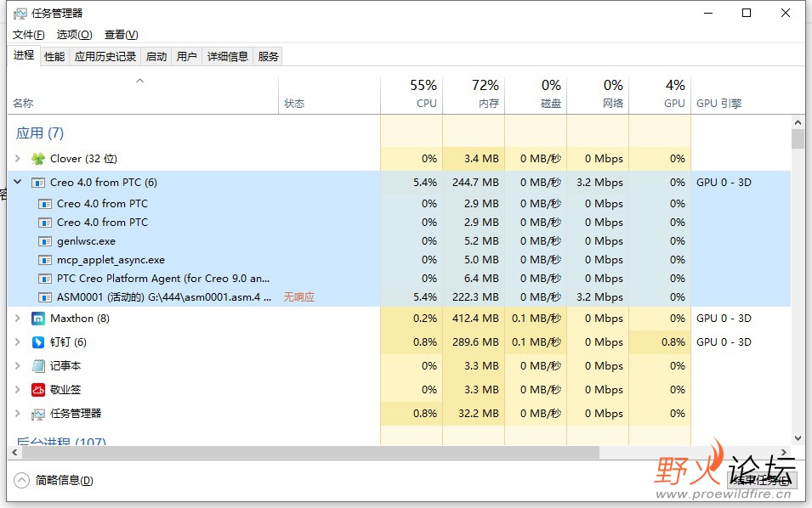Sort by the 网络 column header
The width and height of the screenshot is (812, 508).
coord(598,95)
